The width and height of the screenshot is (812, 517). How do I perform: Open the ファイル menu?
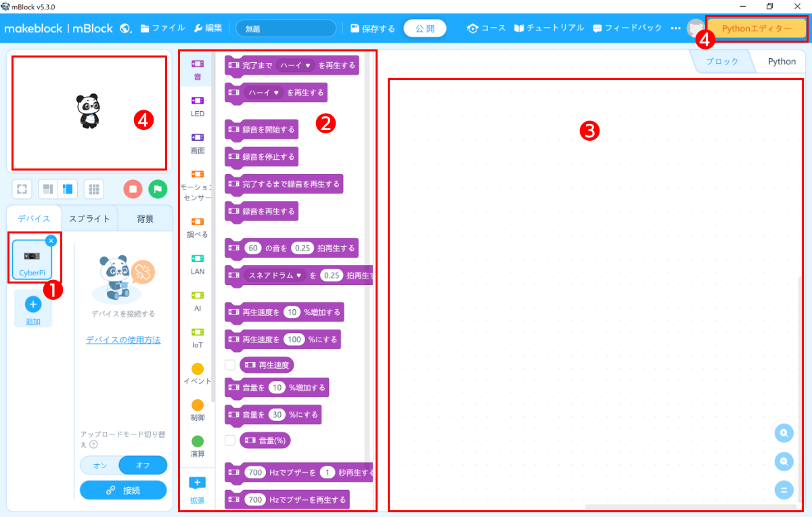point(163,28)
